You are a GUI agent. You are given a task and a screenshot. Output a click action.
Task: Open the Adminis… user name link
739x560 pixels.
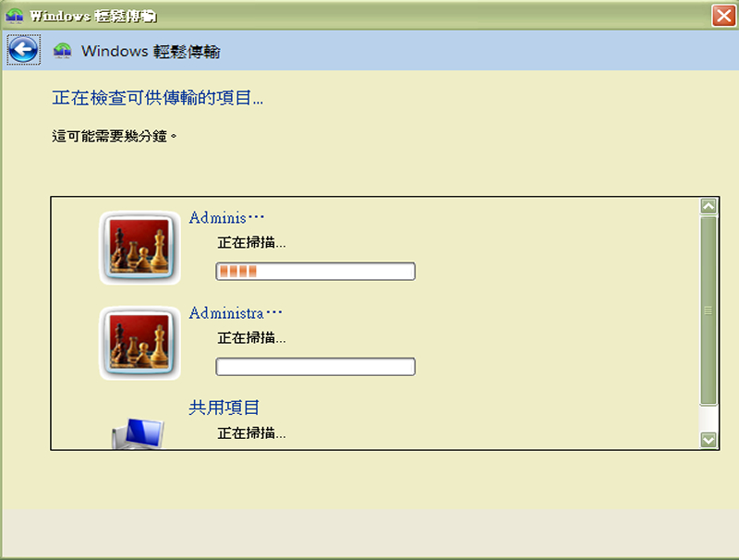click(x=226, y=218)
